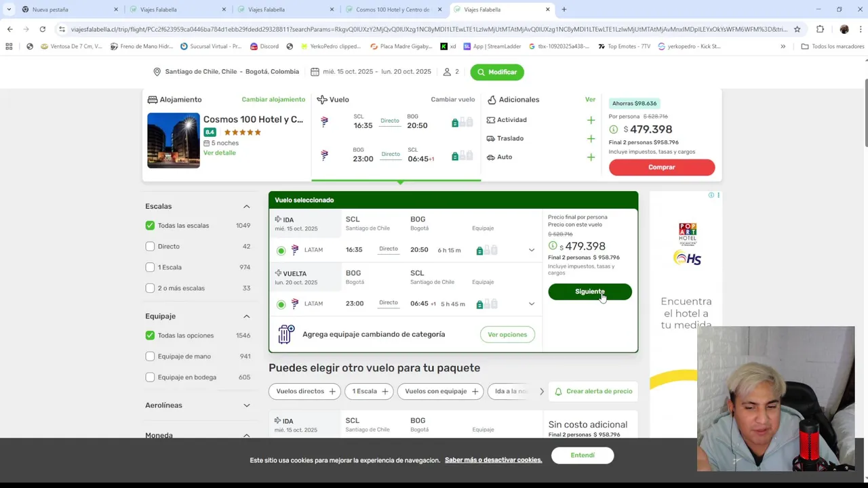Click advertisement options icon
The width and height of the screenshot is (868, 488).
click(x=718, y=195)
